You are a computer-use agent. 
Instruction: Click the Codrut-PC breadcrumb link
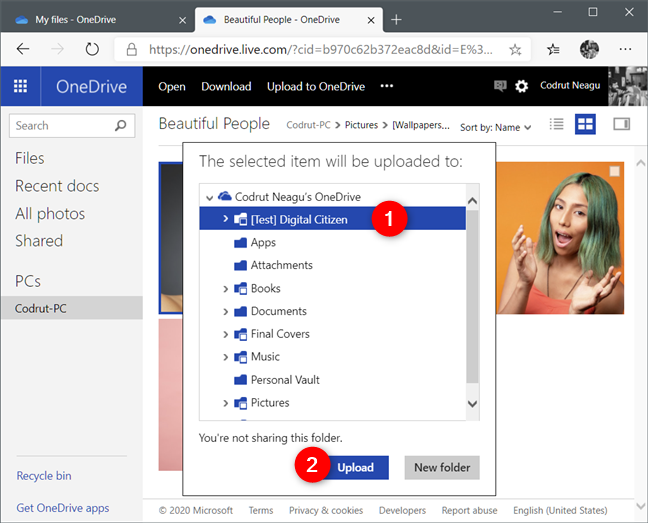pyautogui.click(x=308, y=125)
